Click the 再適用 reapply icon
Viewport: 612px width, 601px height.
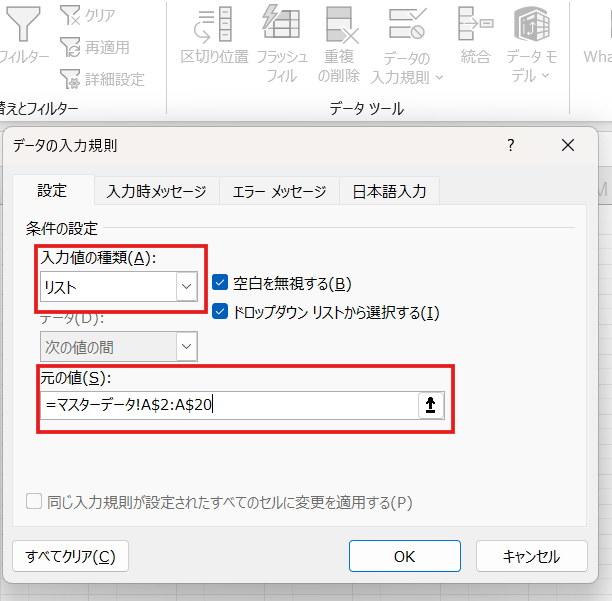click(72, 47)
